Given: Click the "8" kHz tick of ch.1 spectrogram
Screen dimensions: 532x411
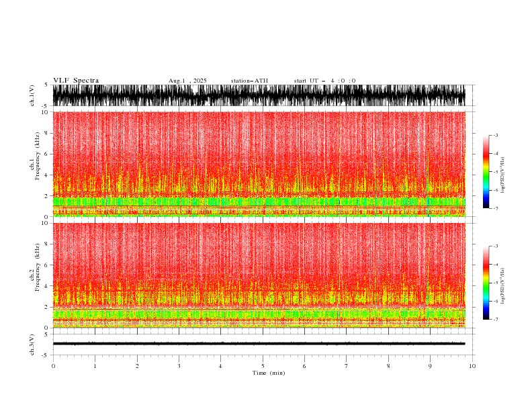Looking at the screenshot, I should pyautogui.click(x=46, y=133).
